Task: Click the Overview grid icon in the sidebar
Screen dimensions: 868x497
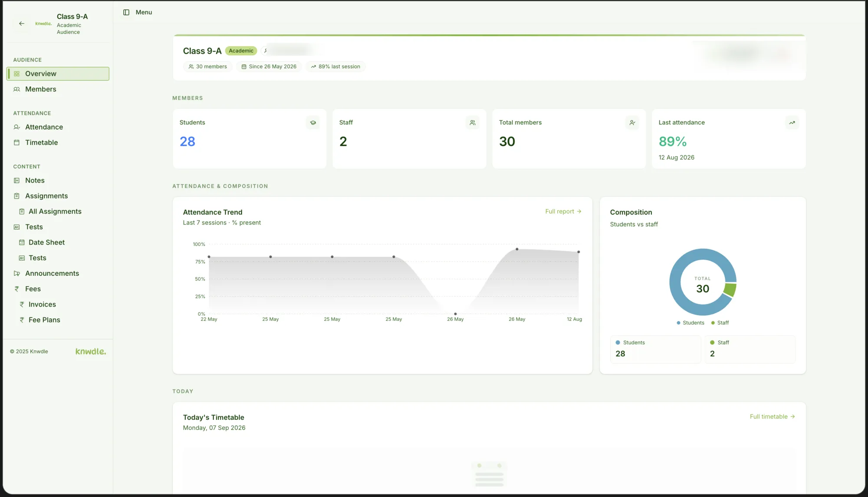Action: click(x=16, y=74)
